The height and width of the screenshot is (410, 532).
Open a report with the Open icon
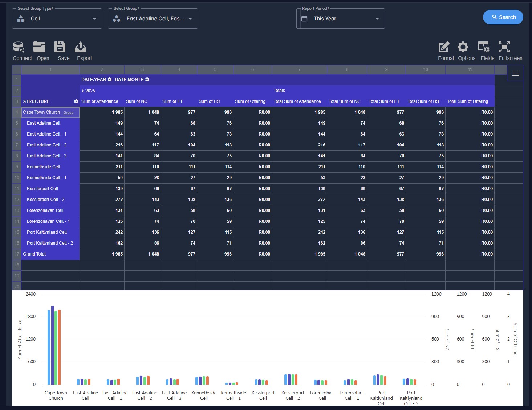(39, 47)
